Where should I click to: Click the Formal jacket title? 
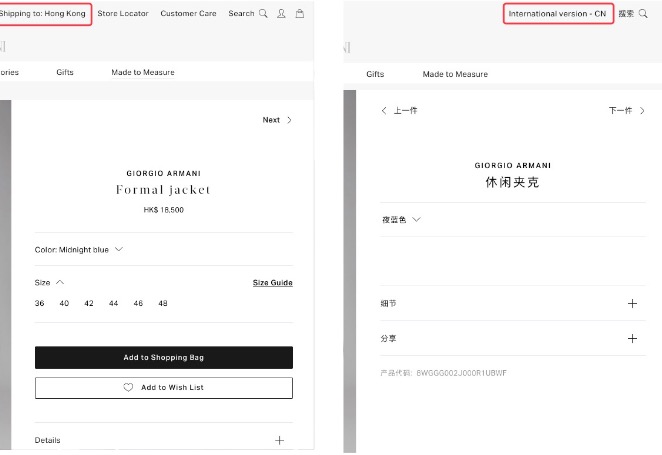pos(163,190)
